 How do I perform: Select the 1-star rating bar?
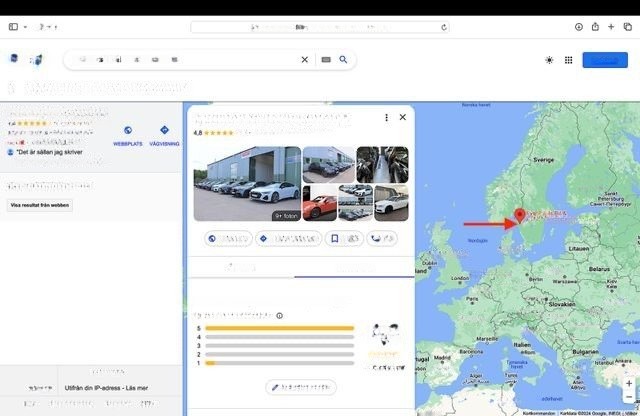coord(280,363)
